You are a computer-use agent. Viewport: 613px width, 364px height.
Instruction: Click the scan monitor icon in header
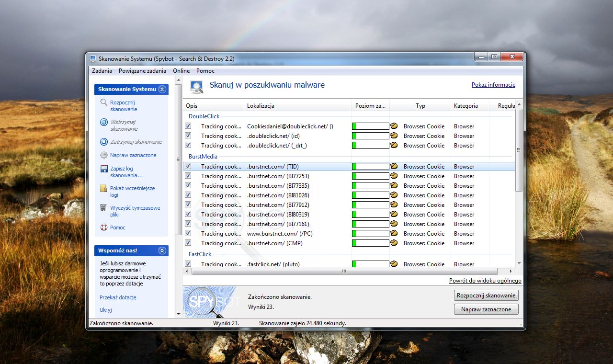pos(197,87)
